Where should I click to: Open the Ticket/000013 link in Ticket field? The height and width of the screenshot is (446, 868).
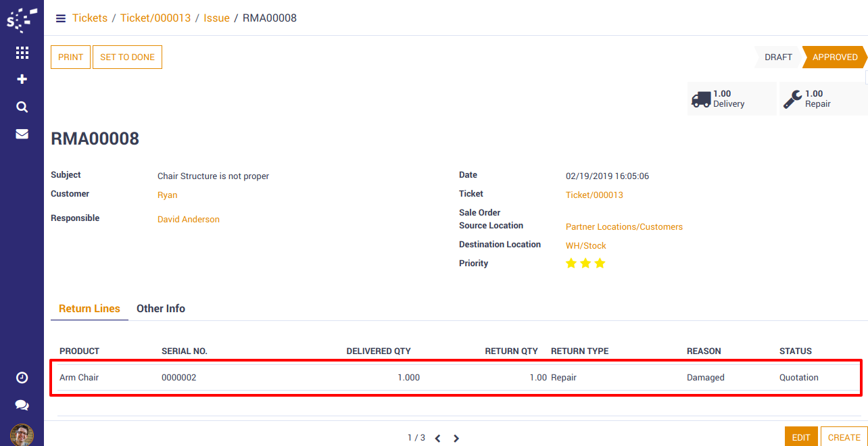[x=594, y=195]
